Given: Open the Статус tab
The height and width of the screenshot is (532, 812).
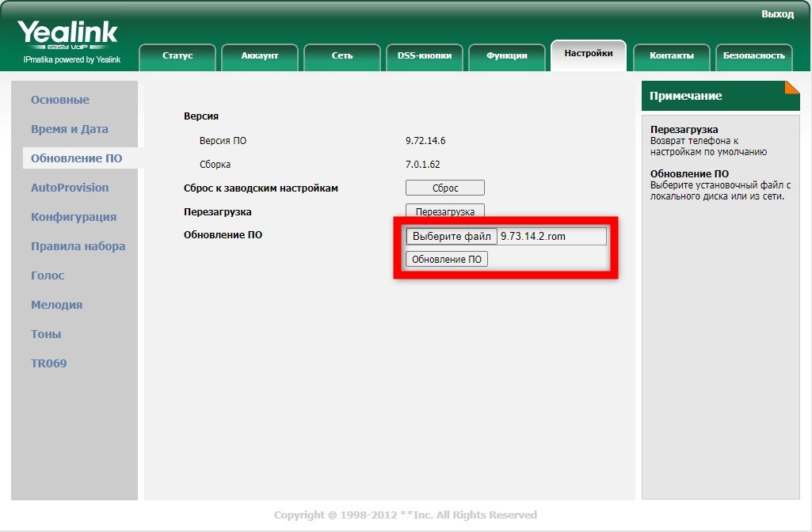Looking at the screenshot, I should 177,56.
